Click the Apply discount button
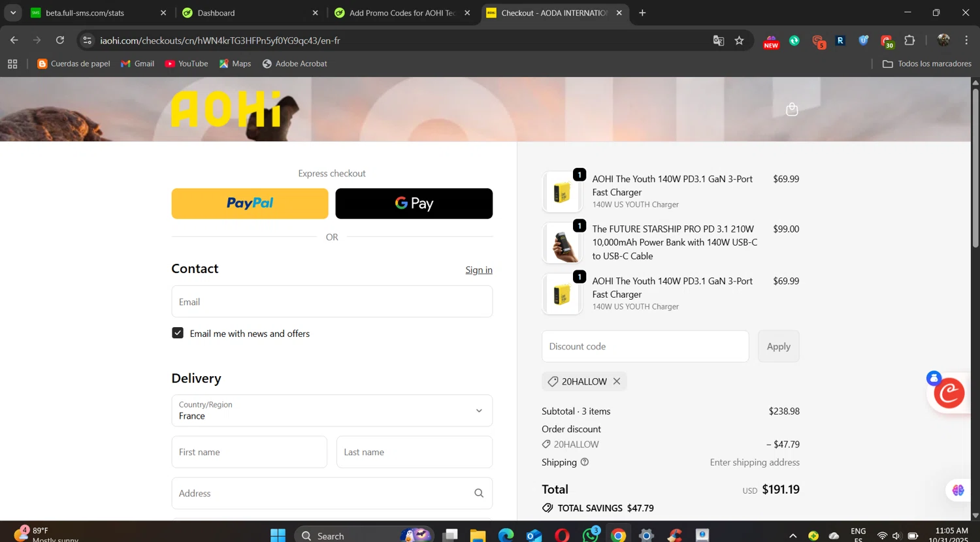Viewport: 980px width, 542px height. point(779,347)
